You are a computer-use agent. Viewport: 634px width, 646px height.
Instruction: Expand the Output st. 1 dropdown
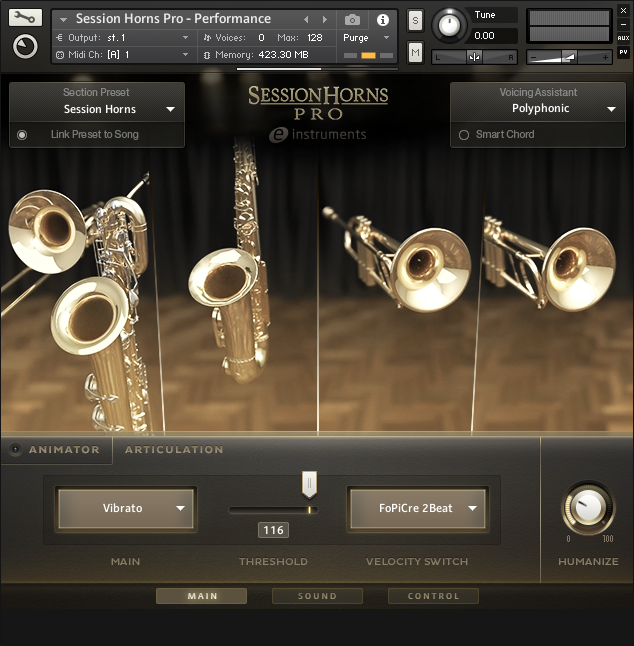tap(185, 37)
